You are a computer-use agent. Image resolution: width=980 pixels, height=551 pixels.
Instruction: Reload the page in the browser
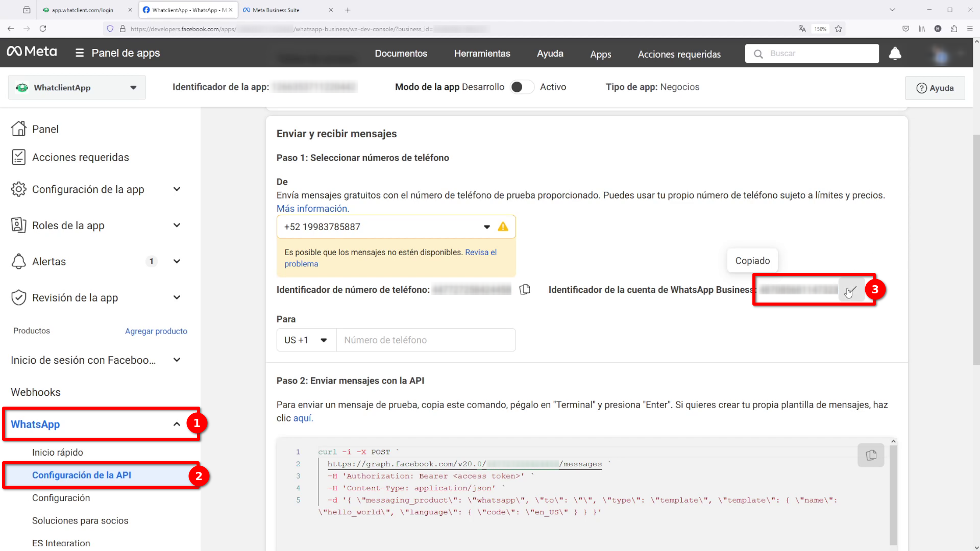tap(43, 29)
